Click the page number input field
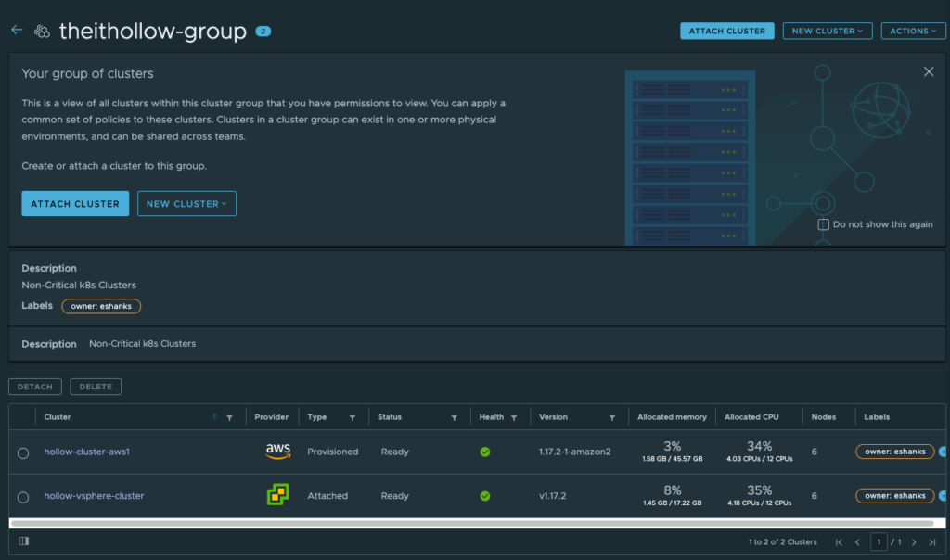 [879, 541]
